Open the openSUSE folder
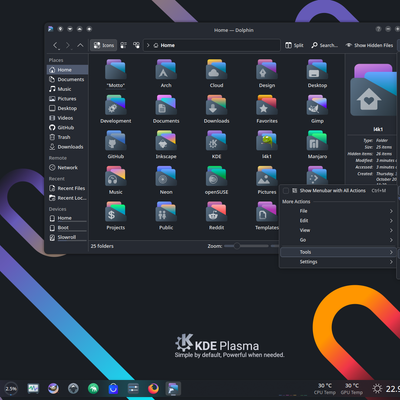 216,180
